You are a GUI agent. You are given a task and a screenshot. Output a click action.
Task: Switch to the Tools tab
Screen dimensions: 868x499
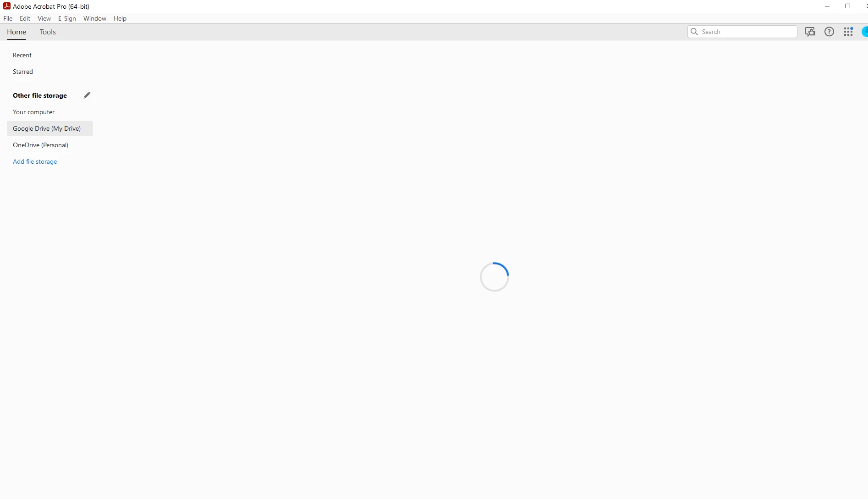48,32
